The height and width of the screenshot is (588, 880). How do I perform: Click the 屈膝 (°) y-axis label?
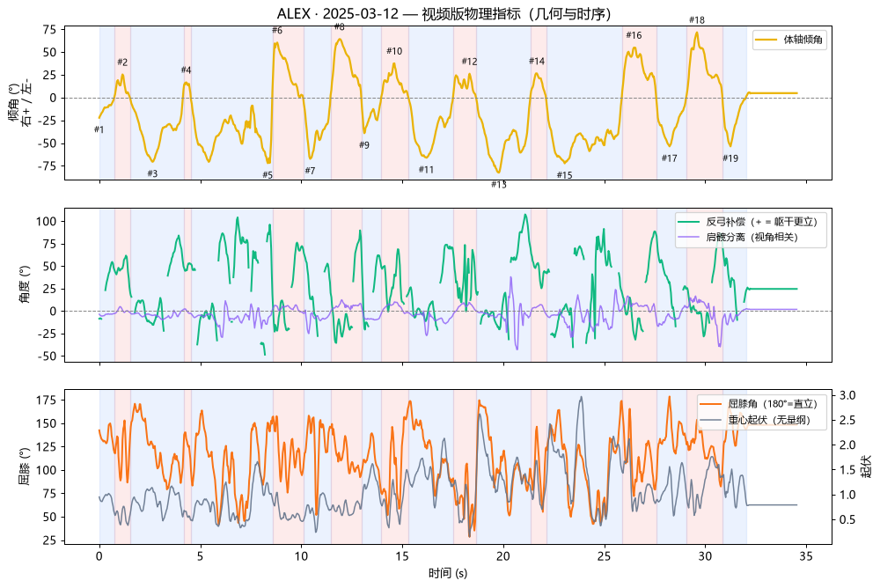(x=26, y=467)
